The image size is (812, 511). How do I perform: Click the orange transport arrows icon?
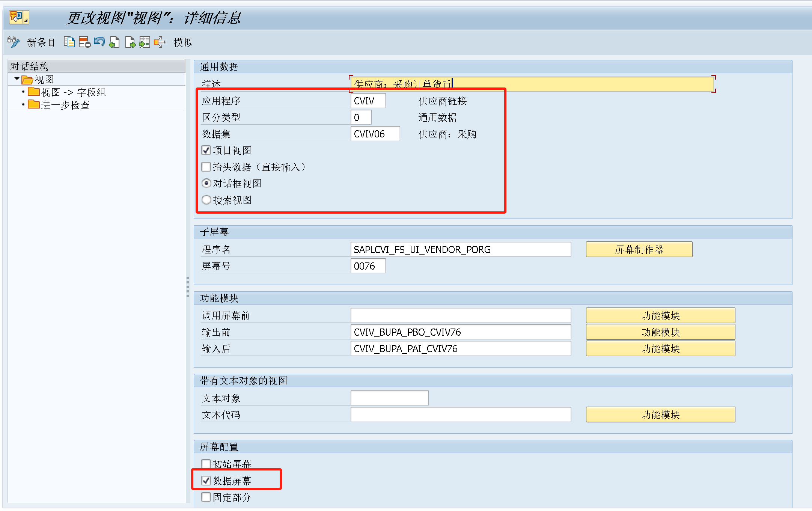click(160, 42)
